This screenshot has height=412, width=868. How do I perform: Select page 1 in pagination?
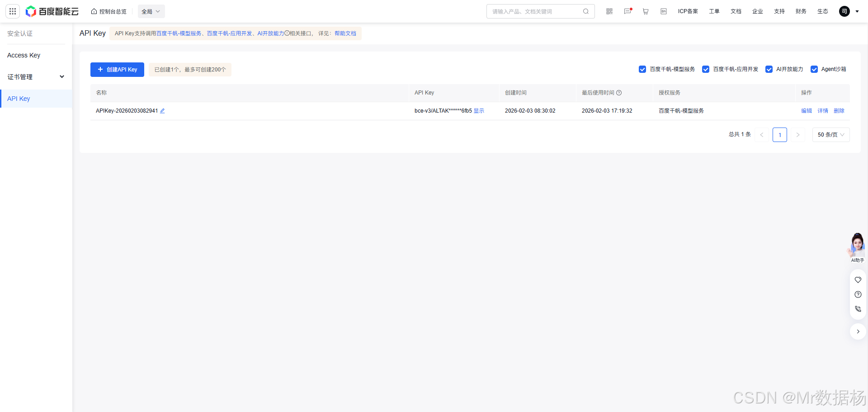(x=780, y=135)
